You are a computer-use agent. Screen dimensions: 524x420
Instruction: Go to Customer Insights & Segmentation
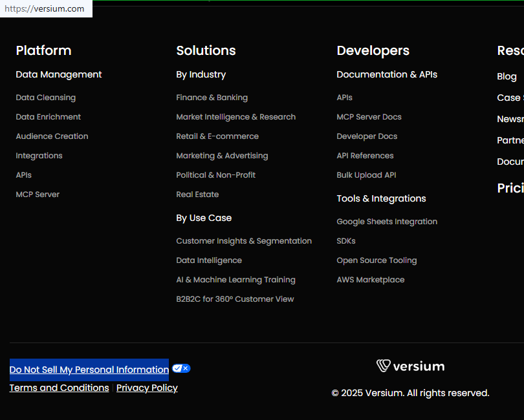click(244, 241)
